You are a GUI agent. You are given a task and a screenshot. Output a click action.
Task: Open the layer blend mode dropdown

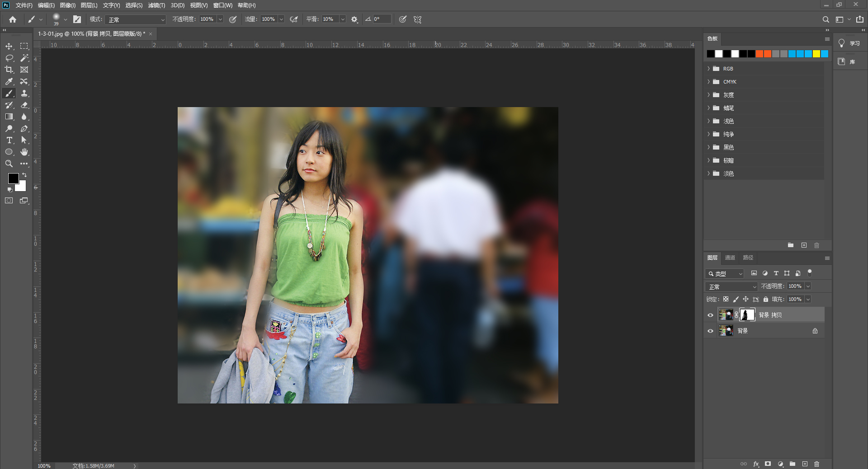[x=731, y=286]
